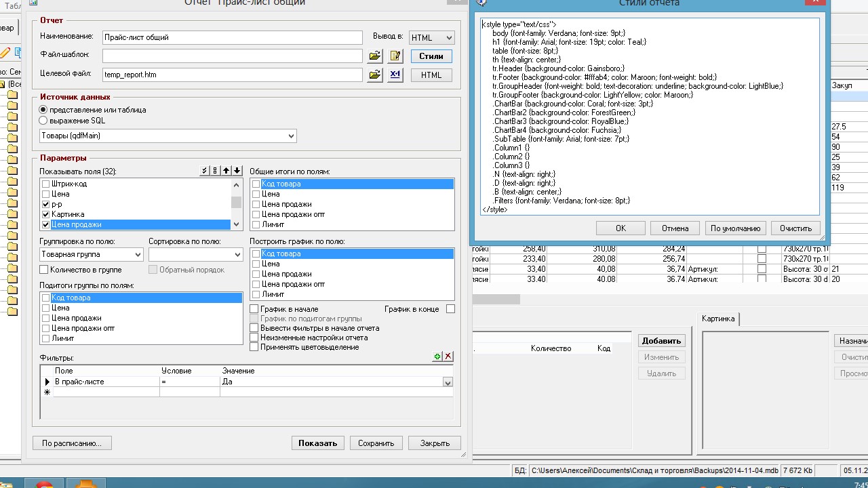Image resolution: width=868 pixels, height=488 pixels.
Task: Check 'Количество в группе' option
Action: click(x=45, y=270)
